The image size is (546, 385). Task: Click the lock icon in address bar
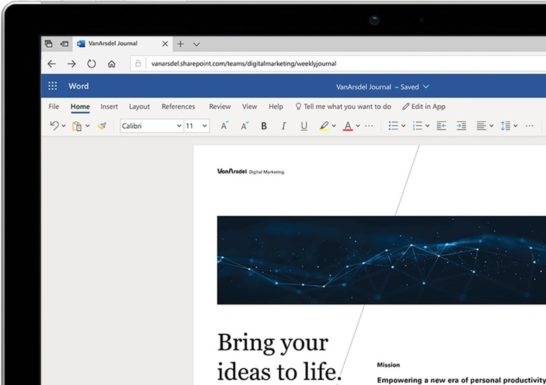[x=138, y=63]
